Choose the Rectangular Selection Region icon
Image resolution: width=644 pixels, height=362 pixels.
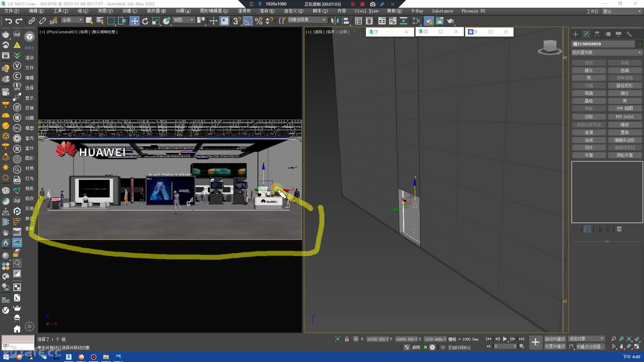(x=111, y=21)
